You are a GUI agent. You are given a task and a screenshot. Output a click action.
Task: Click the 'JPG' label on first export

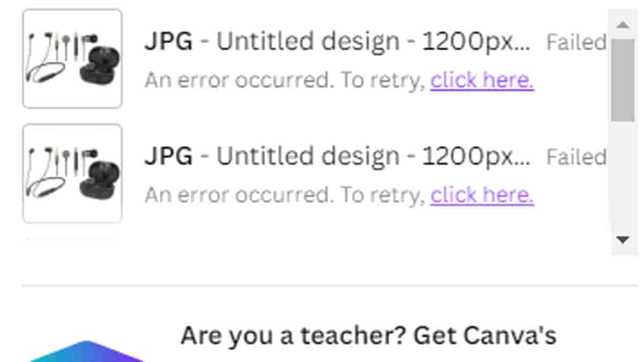168,42
